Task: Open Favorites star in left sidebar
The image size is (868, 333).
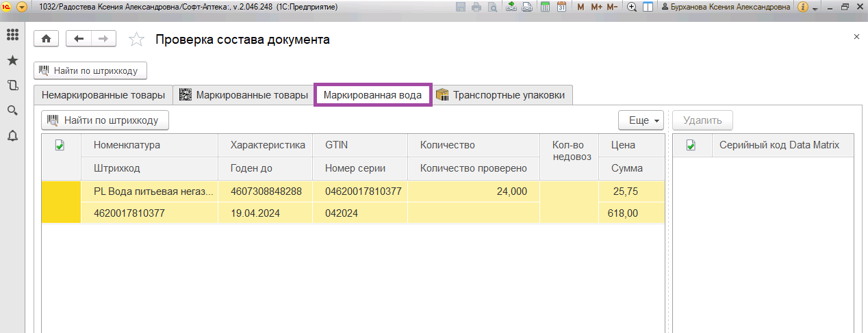Action: [12, 61]
